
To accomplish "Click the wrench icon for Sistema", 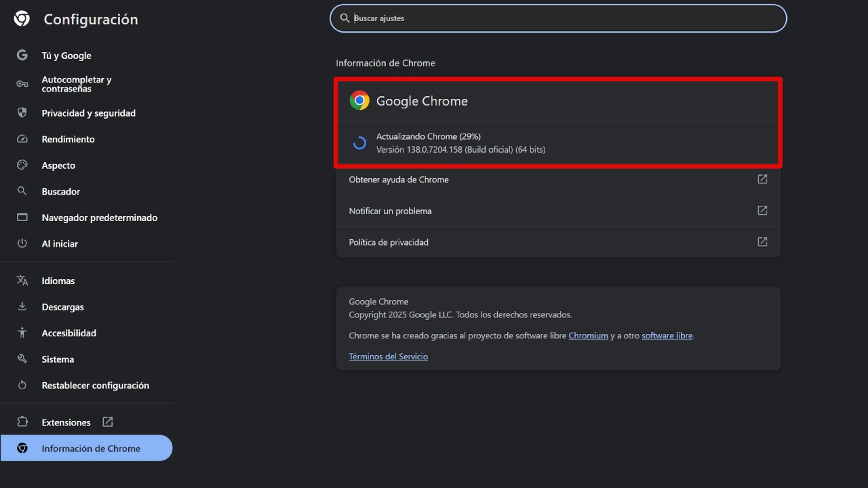I will [22, 359].
